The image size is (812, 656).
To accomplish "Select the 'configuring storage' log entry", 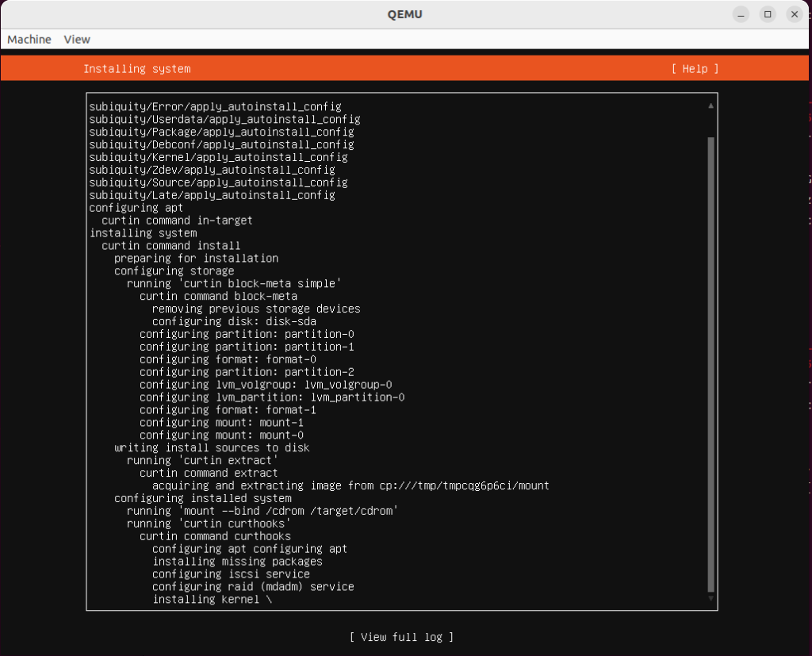I will [174, 271].
